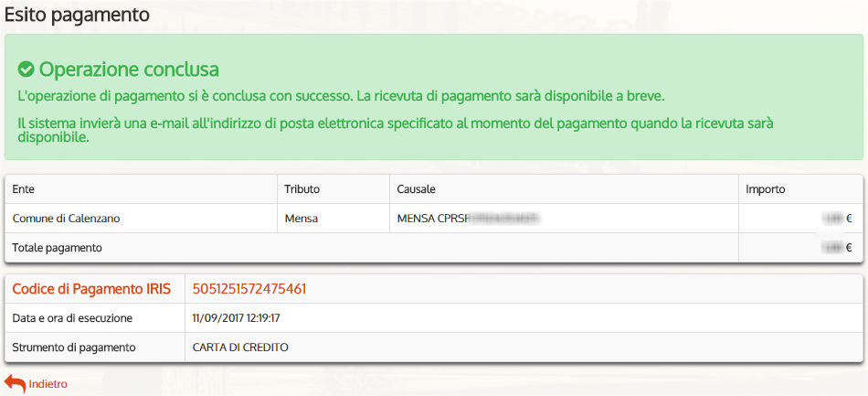Click the Causale column header
Image resolution: width=868 pixels, height=396 pixels.
(x=417, y=189)
